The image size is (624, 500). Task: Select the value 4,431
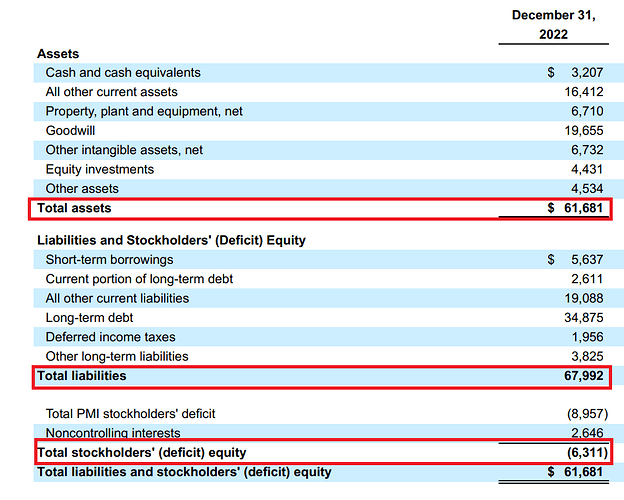coord(587,169)
